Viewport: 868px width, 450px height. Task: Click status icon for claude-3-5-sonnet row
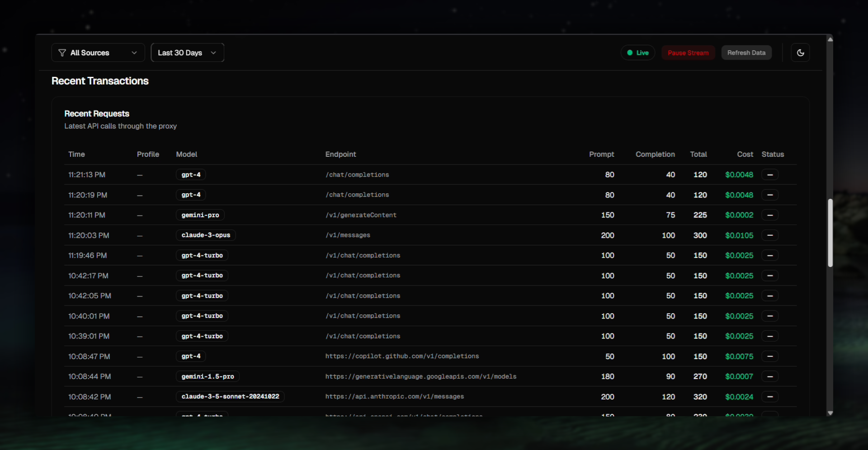coord(769,397)
